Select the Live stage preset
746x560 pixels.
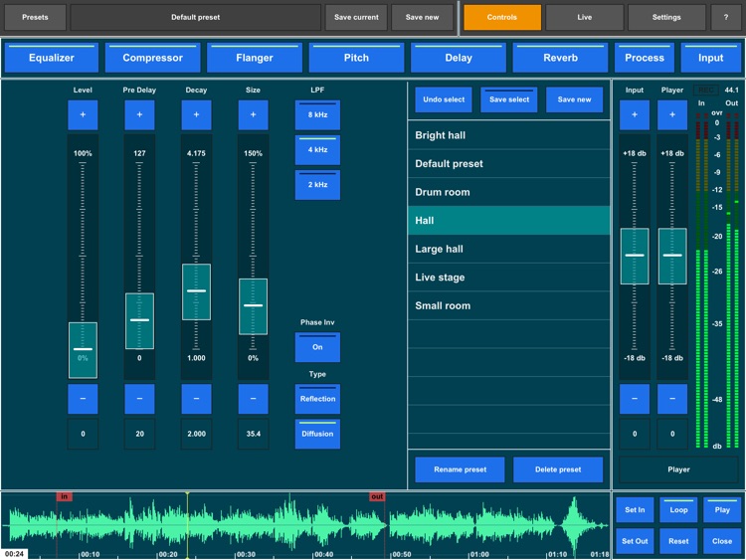[508, 278]
